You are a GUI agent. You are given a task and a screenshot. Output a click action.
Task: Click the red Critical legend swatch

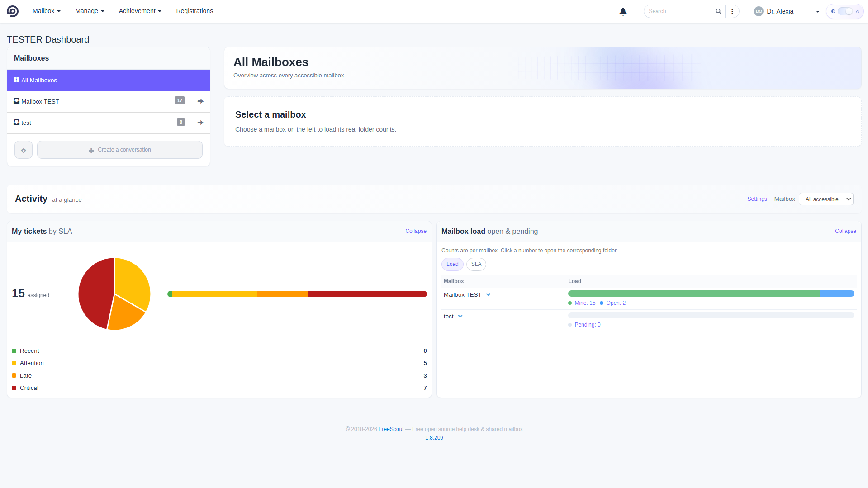(x=14, y=388)
